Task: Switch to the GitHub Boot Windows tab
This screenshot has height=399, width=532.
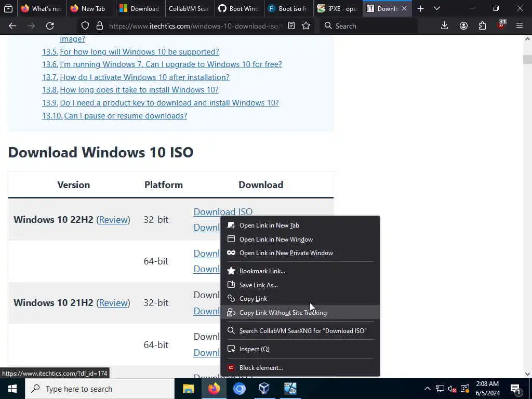Action: point(238,9)
